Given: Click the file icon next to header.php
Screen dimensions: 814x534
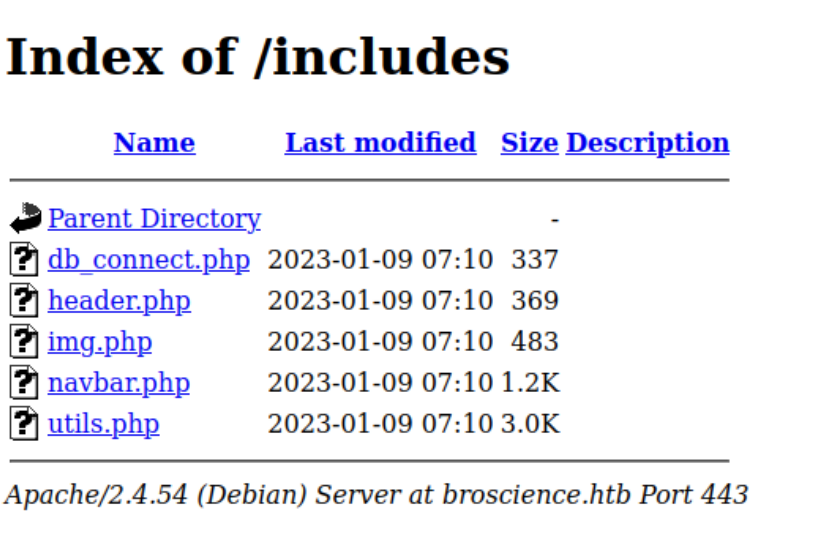Looking at the screenshot, I should coord(26,301).
